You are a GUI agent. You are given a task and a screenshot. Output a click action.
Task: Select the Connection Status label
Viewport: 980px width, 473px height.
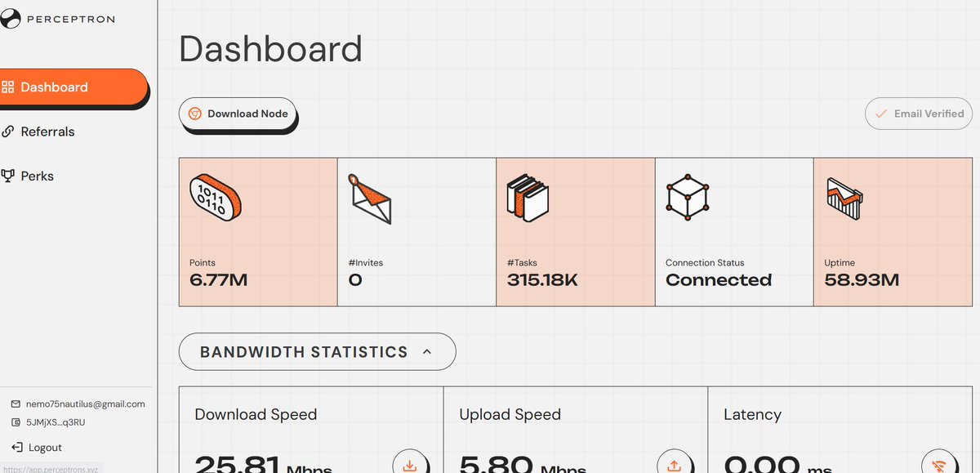click(705, 262)
